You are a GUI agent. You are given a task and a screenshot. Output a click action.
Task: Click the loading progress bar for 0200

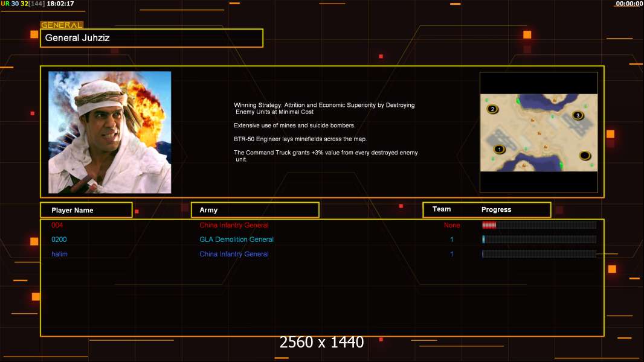tap(539, 240)
